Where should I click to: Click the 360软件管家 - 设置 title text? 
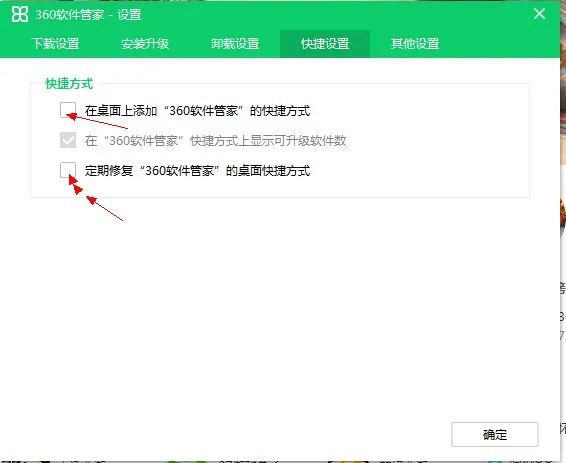[x=88, y=15]
